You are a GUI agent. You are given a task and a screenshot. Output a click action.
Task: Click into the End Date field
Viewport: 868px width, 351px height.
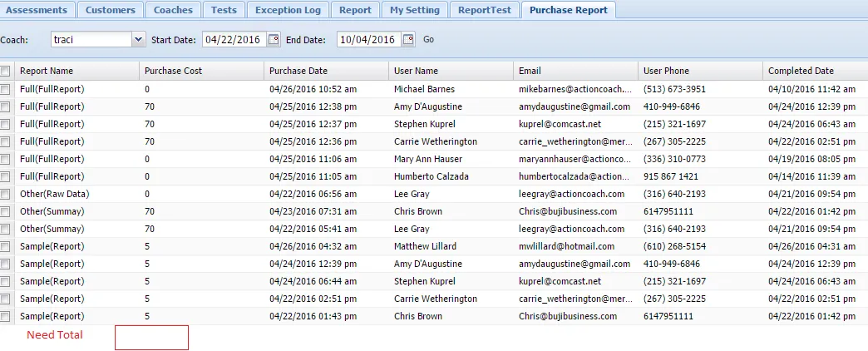(368, 39)
